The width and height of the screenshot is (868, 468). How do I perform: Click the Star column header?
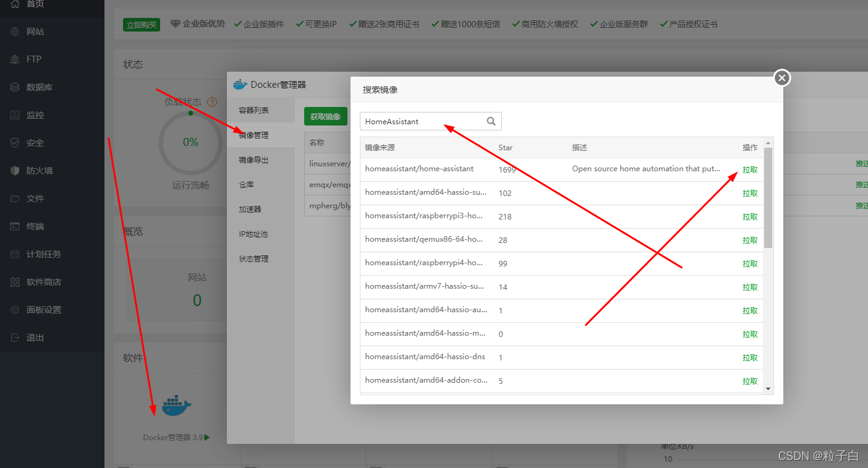506,148
